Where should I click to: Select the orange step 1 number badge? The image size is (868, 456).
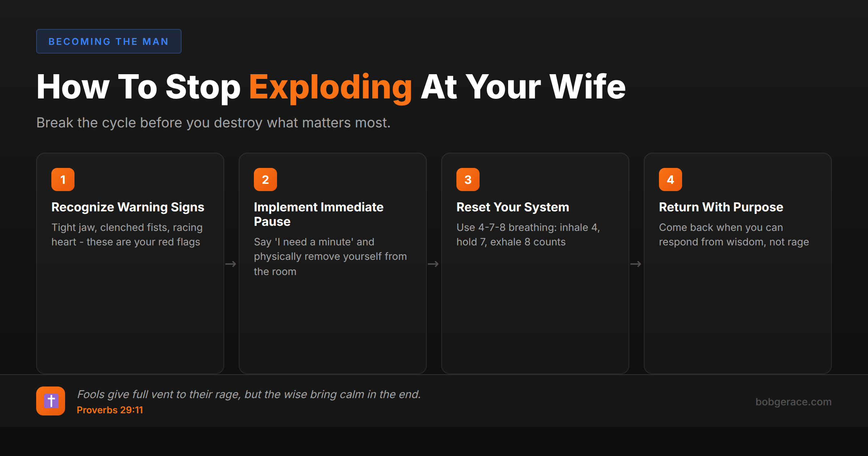pos(63,179)
